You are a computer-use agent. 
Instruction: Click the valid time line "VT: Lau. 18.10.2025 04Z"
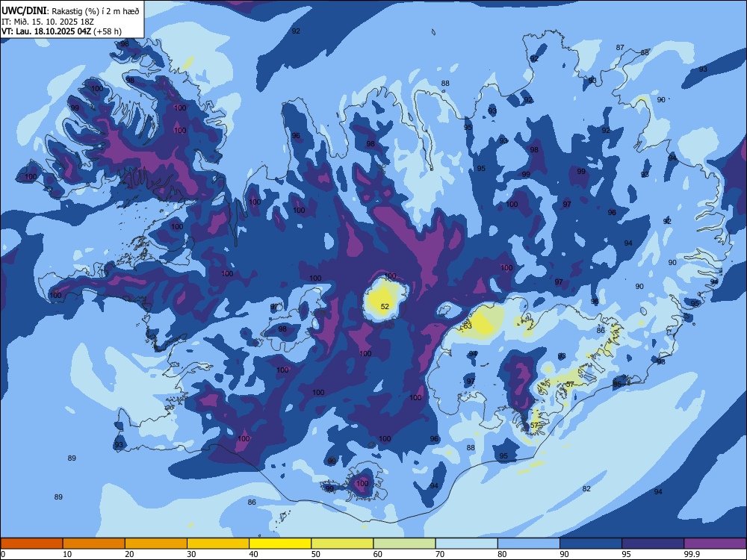46,31
